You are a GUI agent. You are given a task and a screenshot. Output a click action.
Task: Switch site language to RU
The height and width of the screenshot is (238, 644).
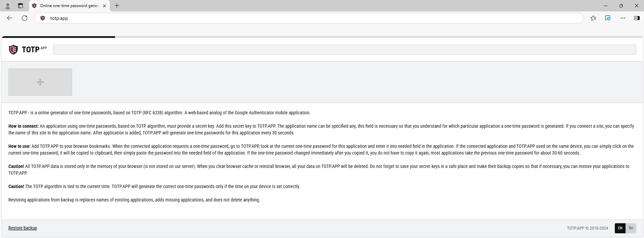coord(631,228)
